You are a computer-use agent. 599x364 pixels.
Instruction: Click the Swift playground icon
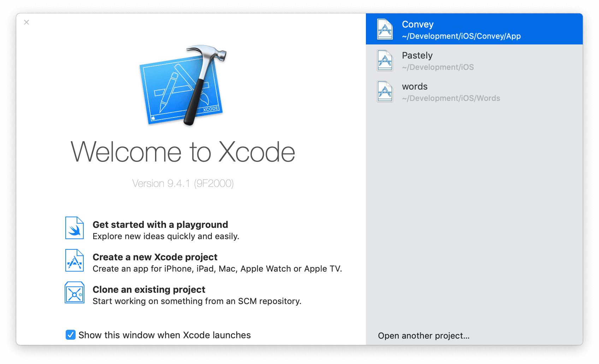point(75,228)
